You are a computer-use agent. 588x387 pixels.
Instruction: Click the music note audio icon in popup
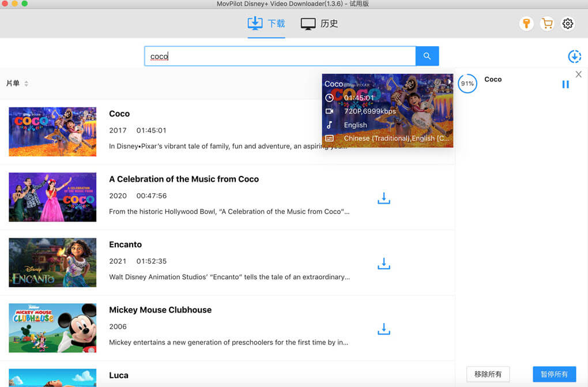click(329, 125)
